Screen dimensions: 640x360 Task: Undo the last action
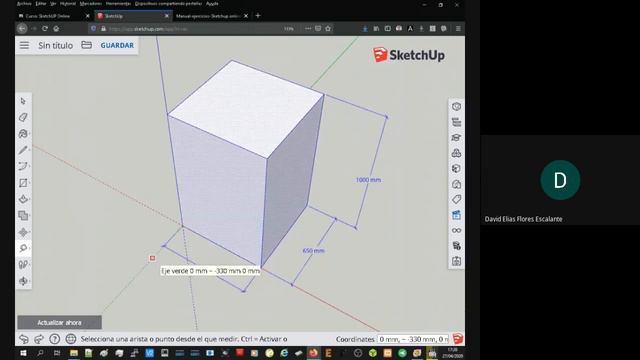(24, 339)
